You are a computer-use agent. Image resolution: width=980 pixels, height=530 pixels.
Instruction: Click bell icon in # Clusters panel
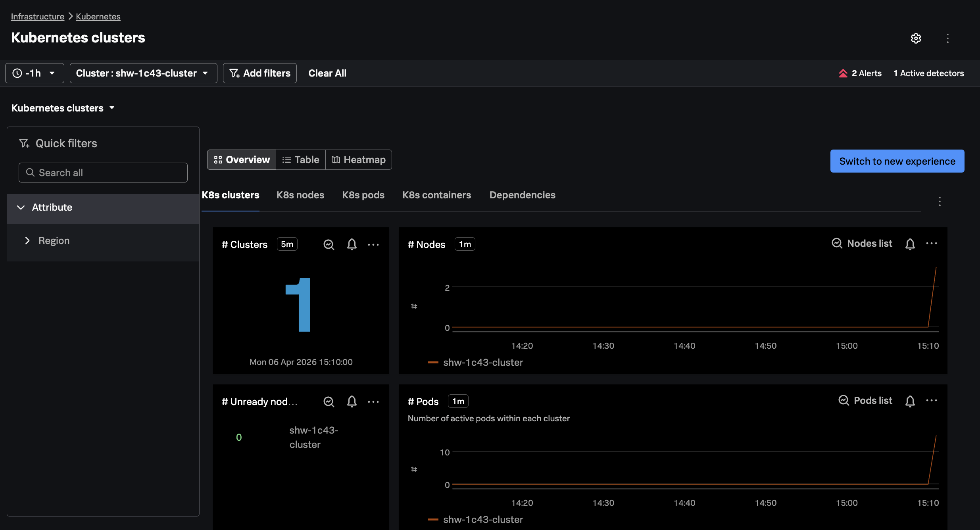click(352, 244)
